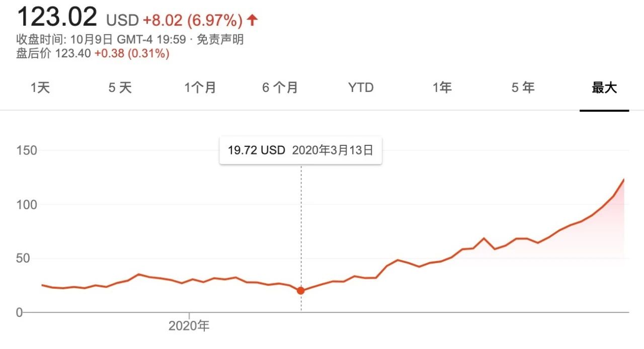Click the red upward price arrow
Image resolution: width=644 pixels, height=349 pixels.
coord(253,21)
